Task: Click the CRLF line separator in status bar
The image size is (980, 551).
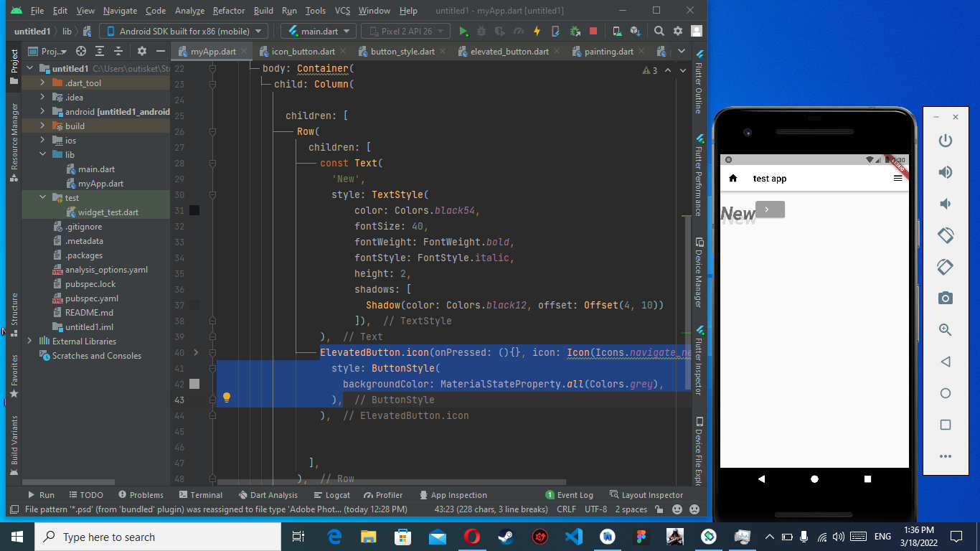Action: (x=566, y=509)
